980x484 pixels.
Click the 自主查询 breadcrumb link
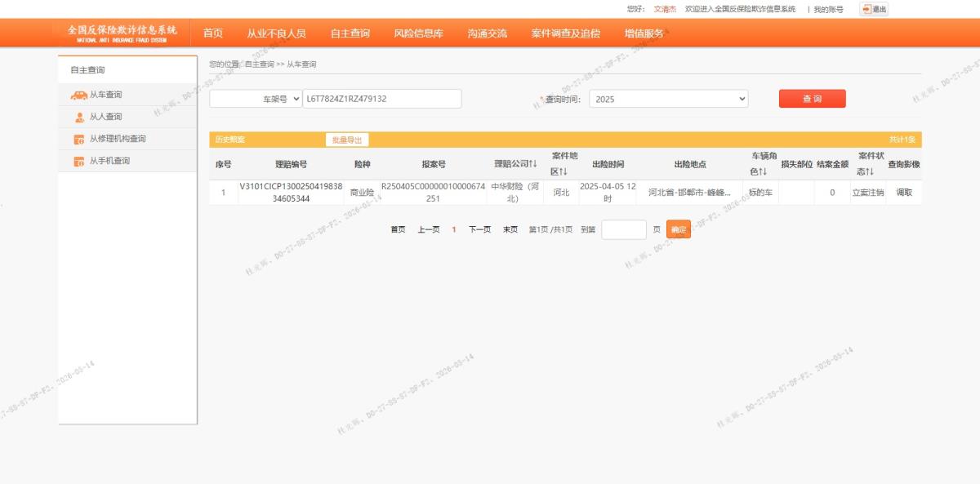coord(259,64)
